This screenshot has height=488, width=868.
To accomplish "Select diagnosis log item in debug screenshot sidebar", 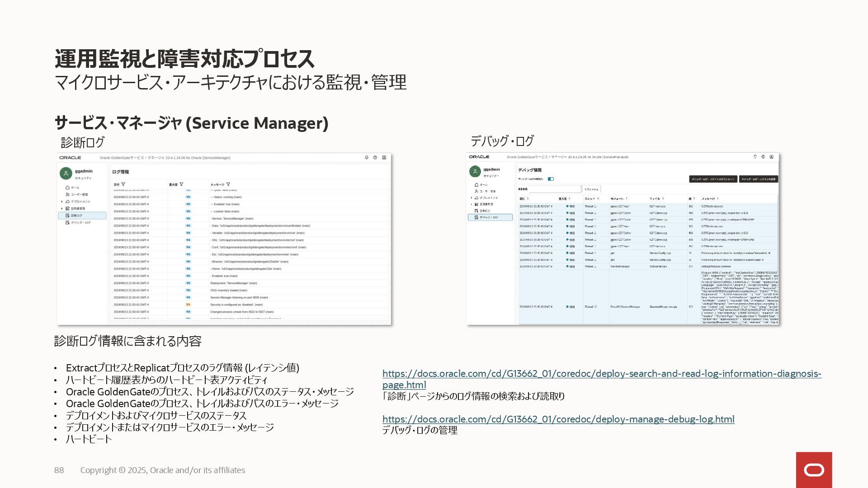I will [485, 211].
